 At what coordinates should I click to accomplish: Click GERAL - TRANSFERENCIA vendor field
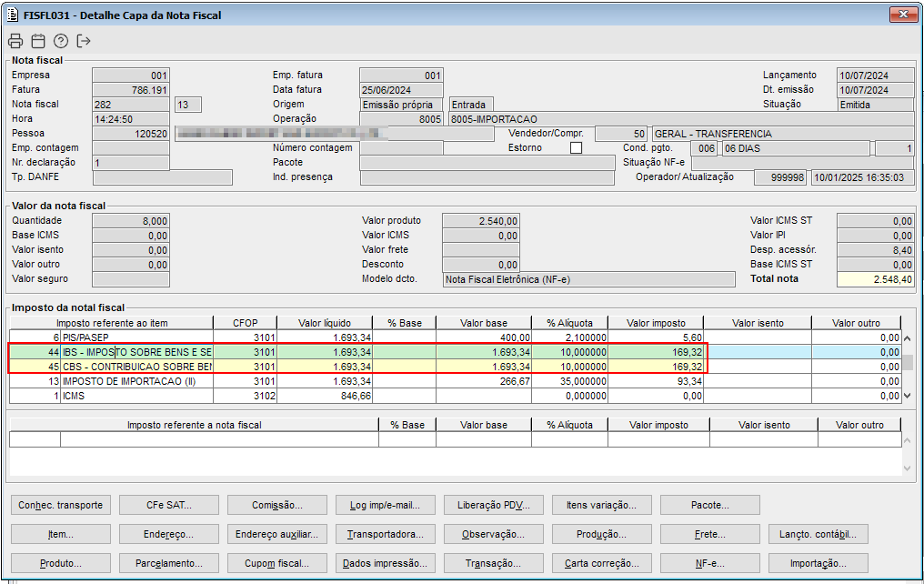783,134
